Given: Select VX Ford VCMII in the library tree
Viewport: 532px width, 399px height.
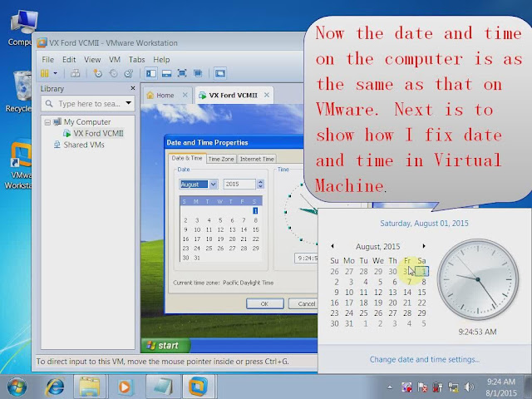Looking at the screenshot, I should coord(98,133).
